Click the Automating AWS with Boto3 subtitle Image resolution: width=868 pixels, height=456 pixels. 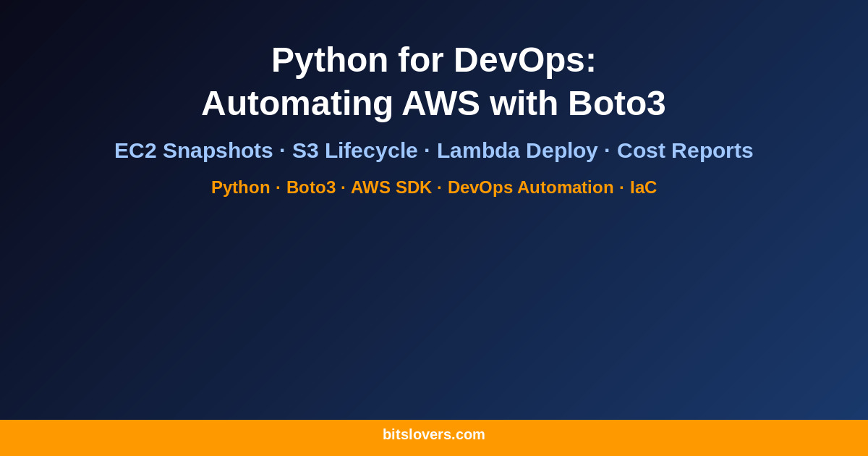point(434,103)
